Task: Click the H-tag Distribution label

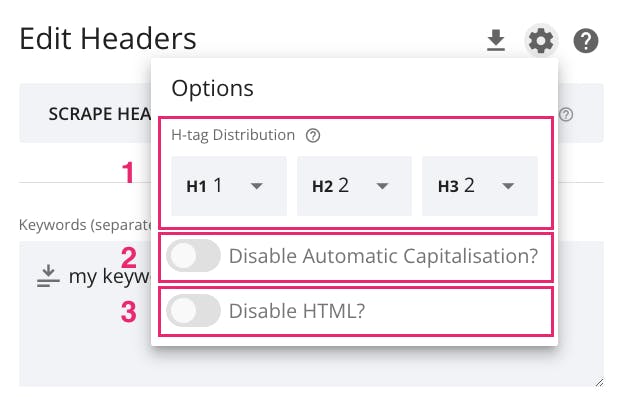Action: click(233, 135)
